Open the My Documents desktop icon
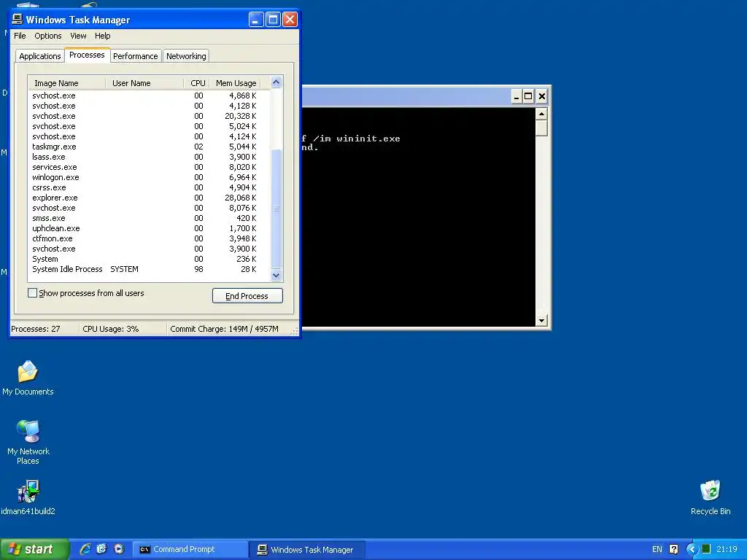 pos(28,378)
